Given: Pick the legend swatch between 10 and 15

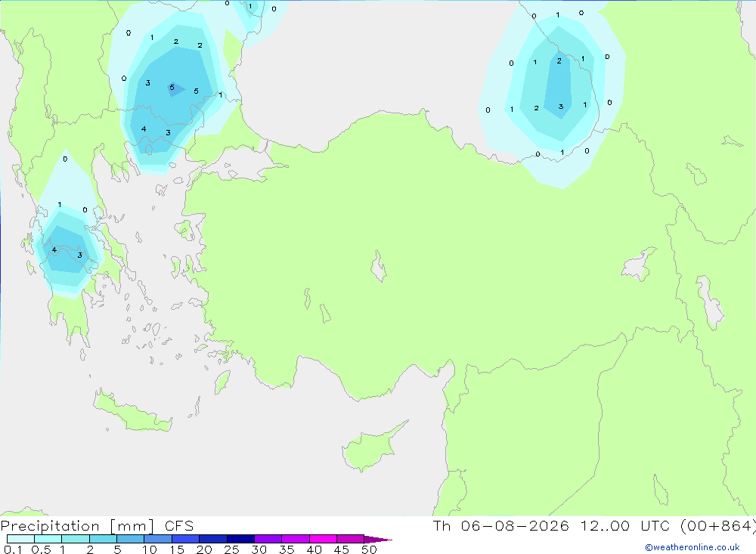Looking at the screenshot, I should tap(158, 539).
